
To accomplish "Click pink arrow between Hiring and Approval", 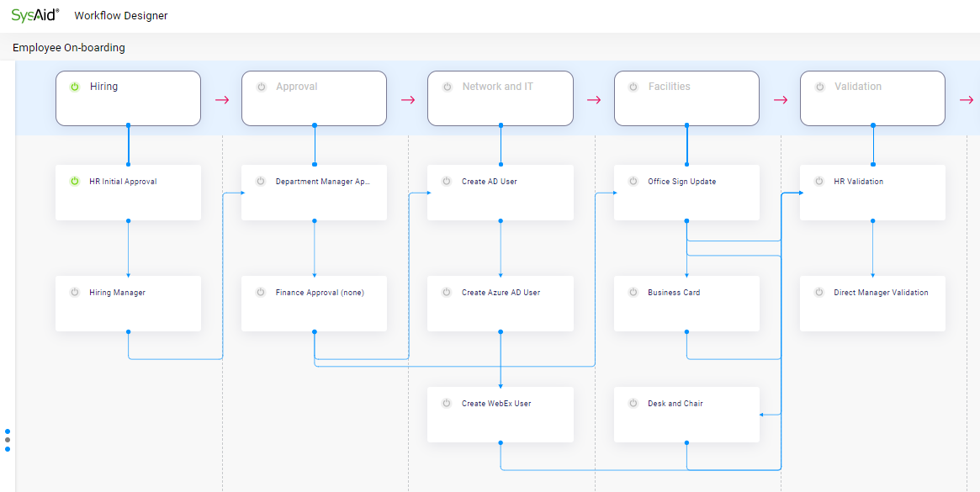I will pyautogui.click(x=222, y=100).
